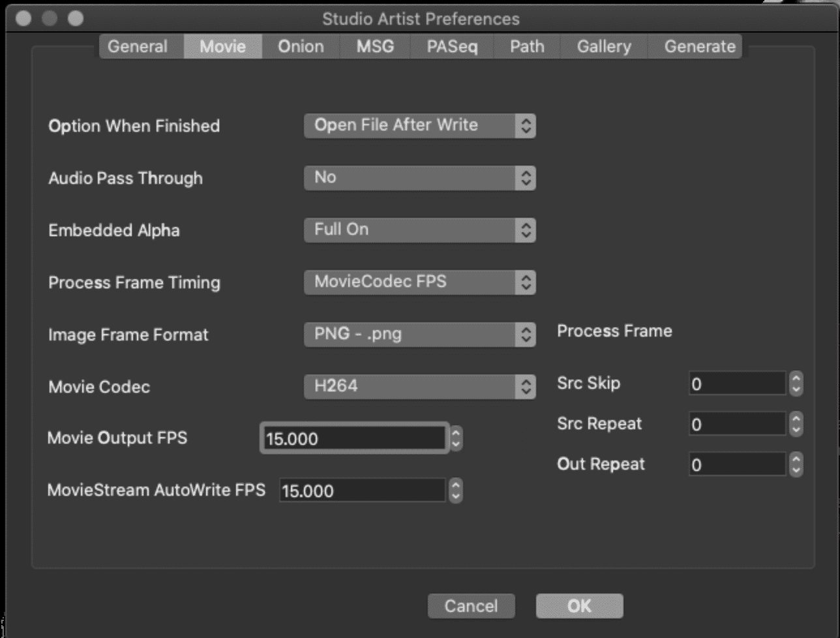Screen dimensions: 840x638
Task: Select the MSG tab
Action: click(x=375, y=46)
